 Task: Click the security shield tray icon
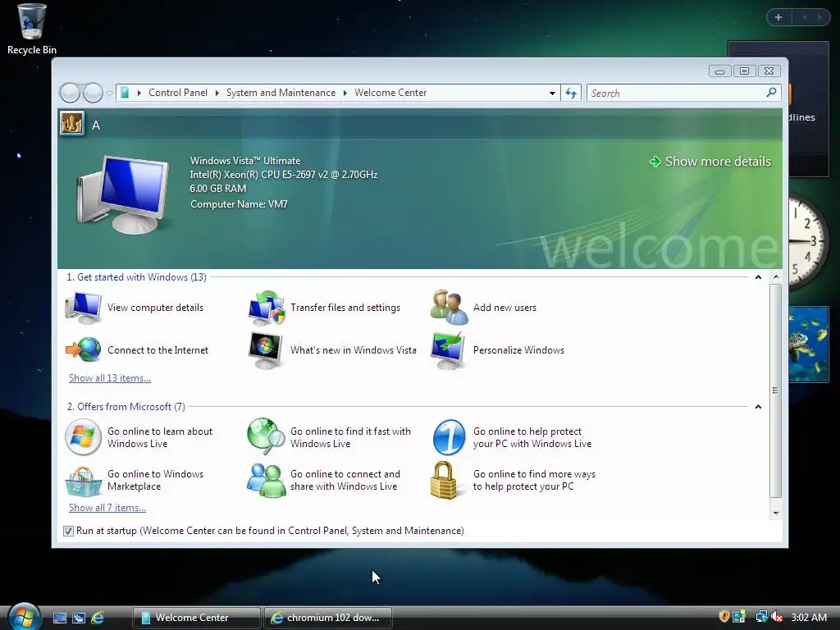click(x=724, y=617)
